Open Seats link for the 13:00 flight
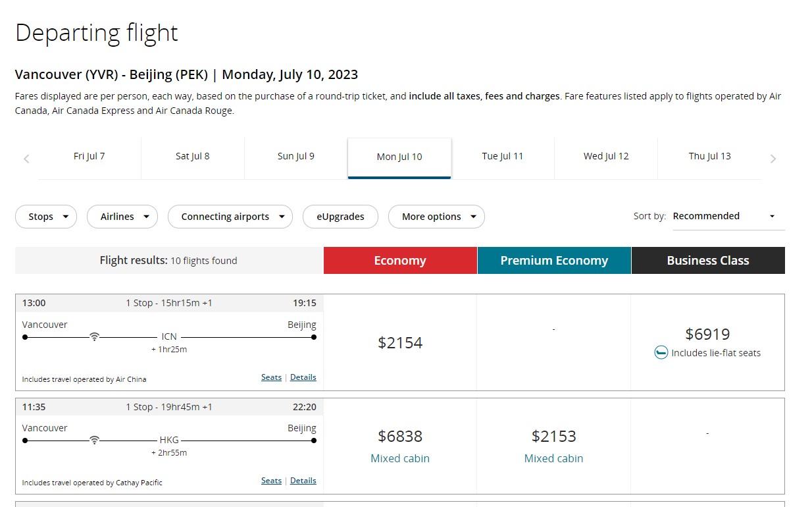Image resolution: width=812 pixels, height=507 pixels. click(x=271, y=377)
